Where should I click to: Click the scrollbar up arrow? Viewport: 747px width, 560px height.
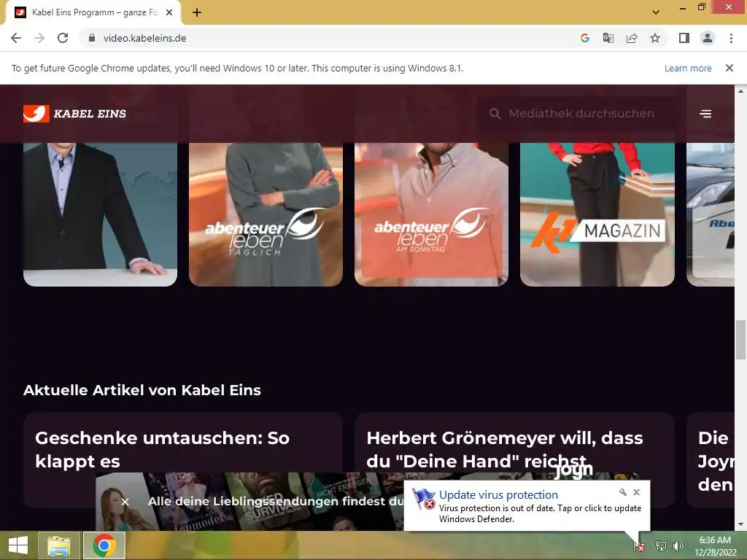pos(740,90)
